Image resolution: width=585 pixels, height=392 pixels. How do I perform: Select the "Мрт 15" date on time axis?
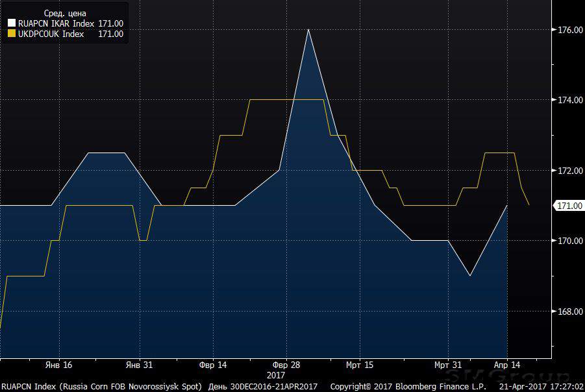click(360, 365)
